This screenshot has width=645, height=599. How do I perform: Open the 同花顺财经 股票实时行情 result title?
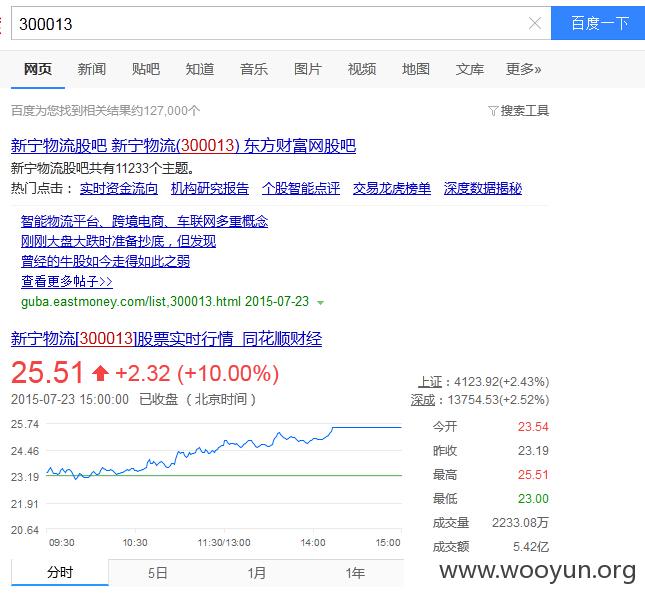(167, 339)
